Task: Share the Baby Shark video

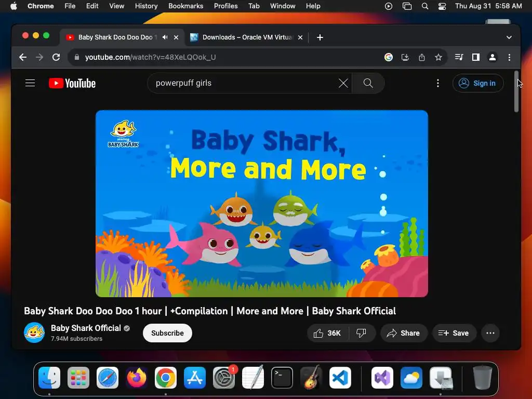Action: click(404, 333)
